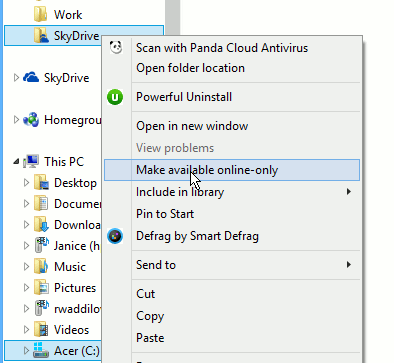Expand the Downloads tree node
This screenshot has width=394, height=363.
click(x=26, y=225)
